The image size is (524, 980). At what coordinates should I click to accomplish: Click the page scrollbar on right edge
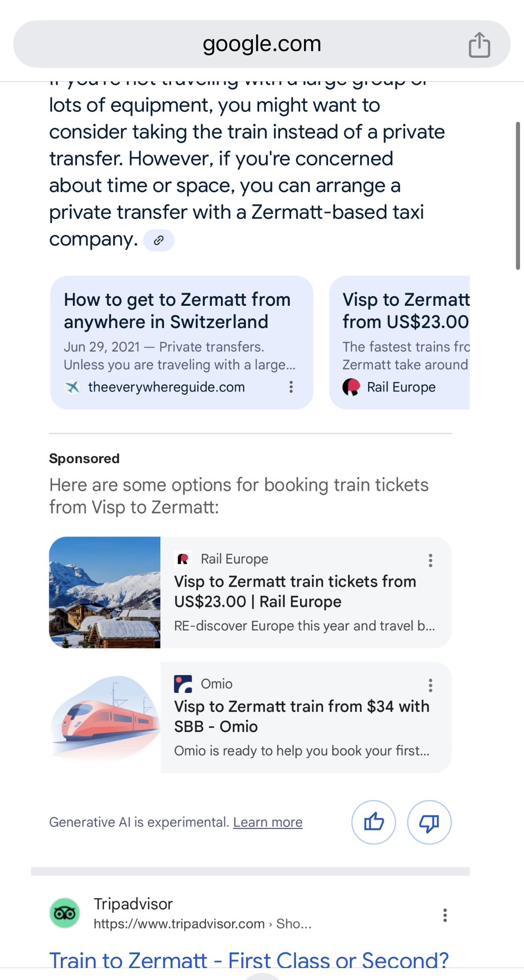pyautogui.click(x=517, y=196)
